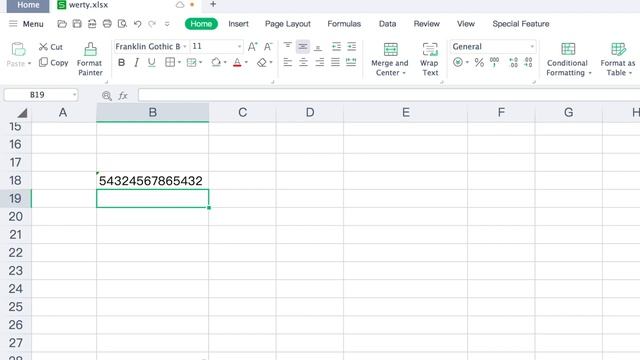Viewport: 640px width, 360px height.
Task: Switch to the Data tab
Action: coord(387,24)
